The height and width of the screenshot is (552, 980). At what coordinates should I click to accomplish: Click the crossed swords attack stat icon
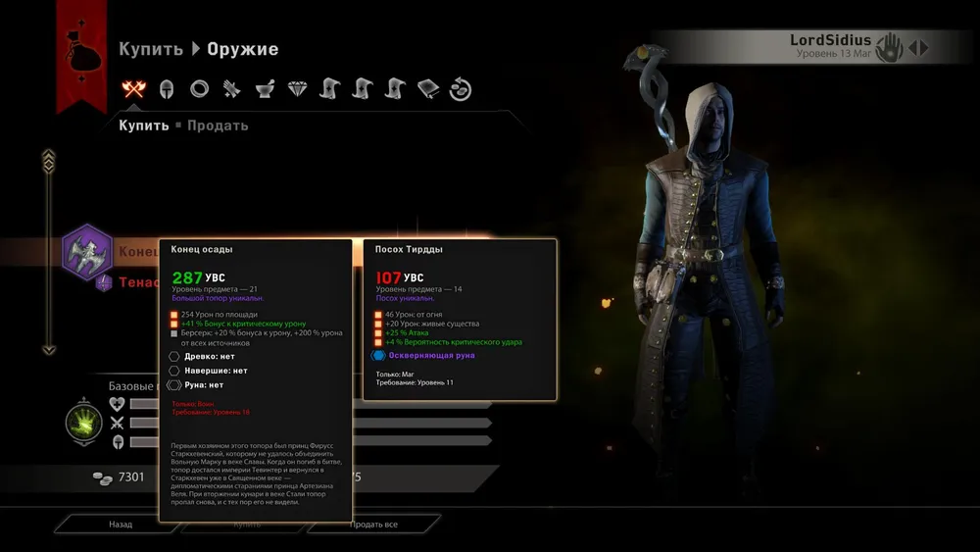coord(117,424)
